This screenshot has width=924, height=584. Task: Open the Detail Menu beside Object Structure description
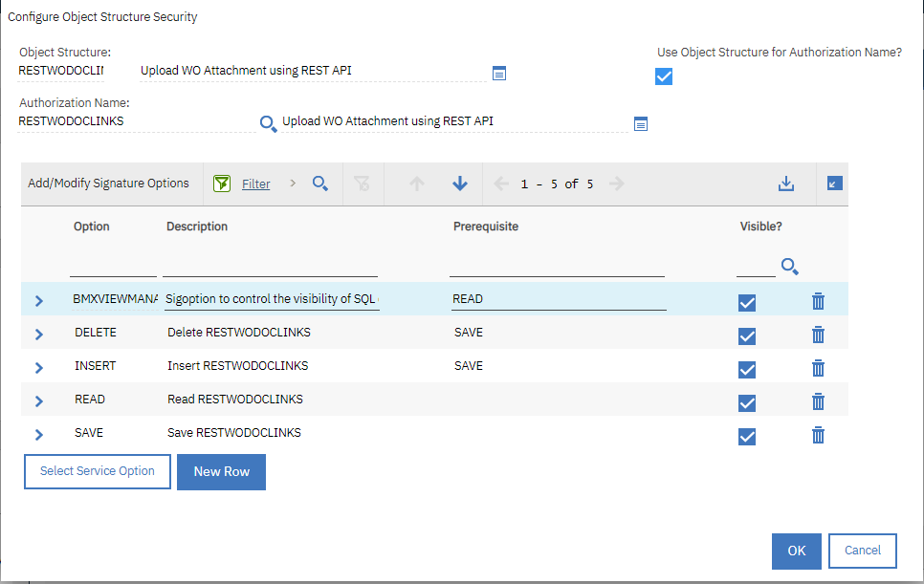coord(498,73)
